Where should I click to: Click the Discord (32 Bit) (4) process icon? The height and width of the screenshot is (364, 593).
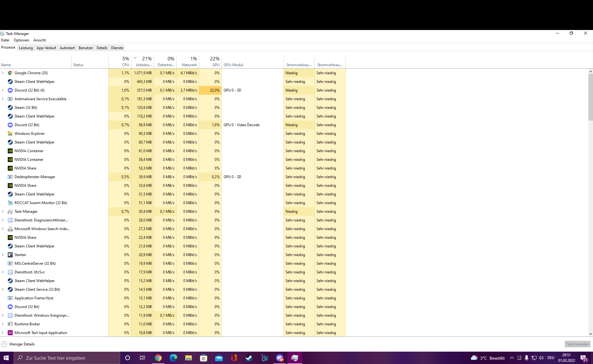tap(10, 90)
